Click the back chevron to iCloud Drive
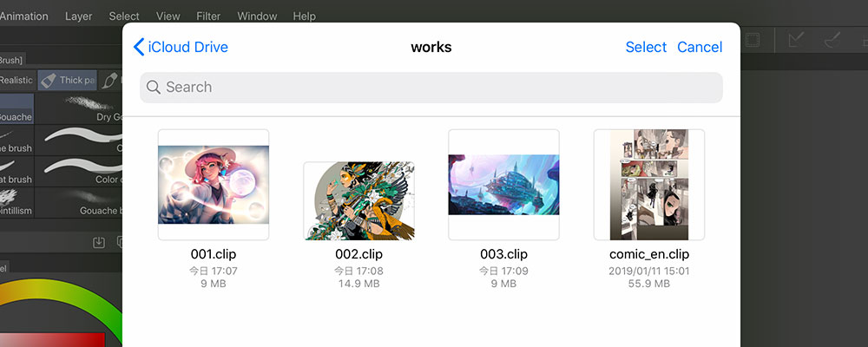 click(139, 47)
